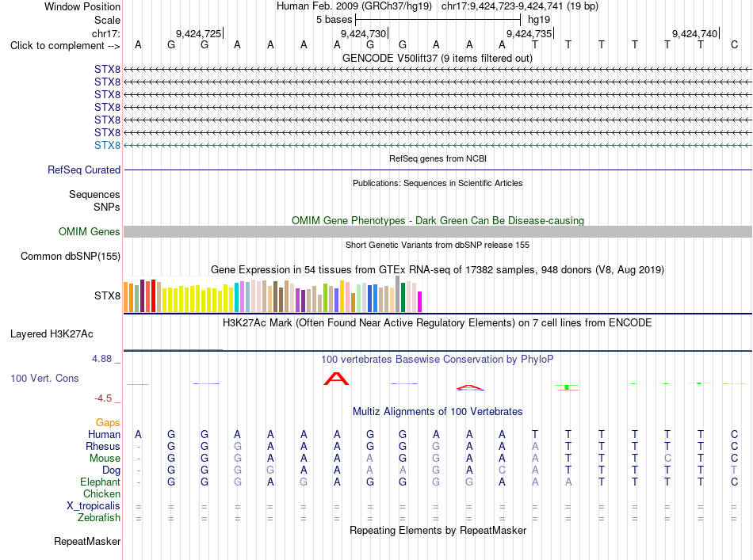Click Repeating Elements by RepeatMasker title
Image resolution: width=753 pixels, height=560 pixels.
pyautogui.click(x=438, y=530)
